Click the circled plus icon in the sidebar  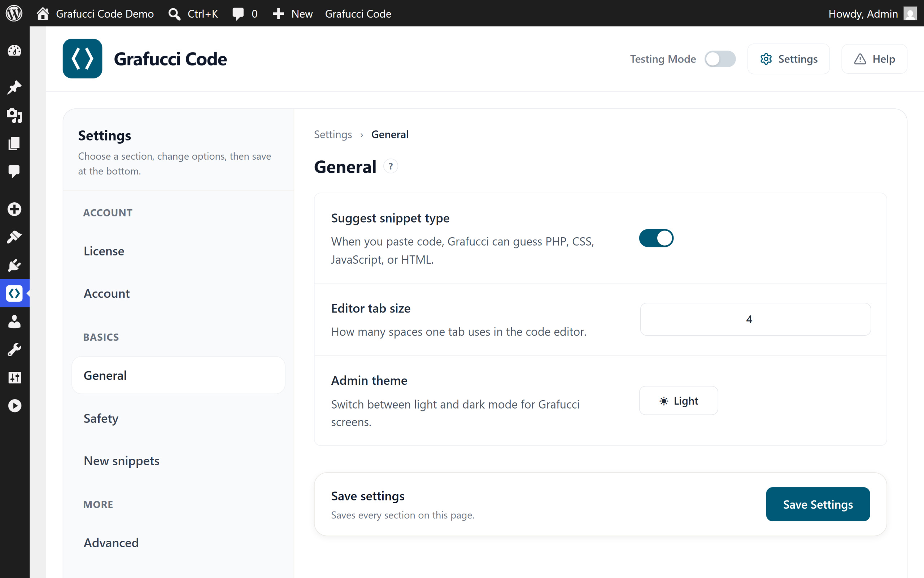coord(14,209)
